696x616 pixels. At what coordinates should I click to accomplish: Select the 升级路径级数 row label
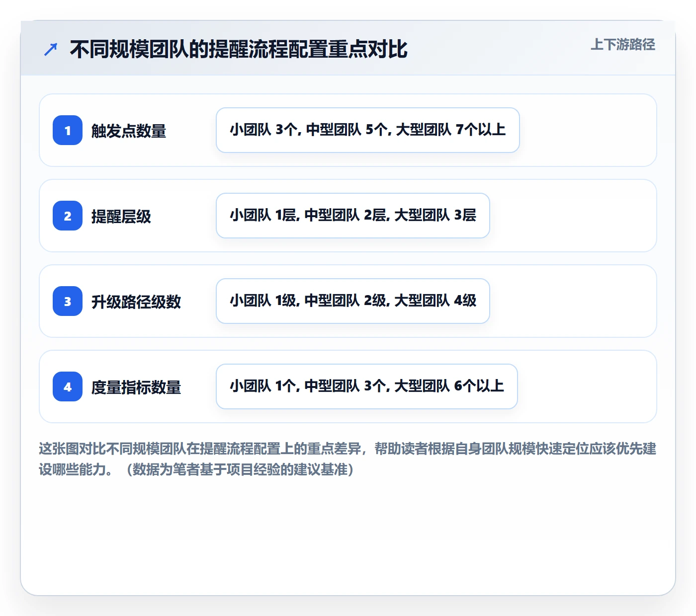[136, 302]
